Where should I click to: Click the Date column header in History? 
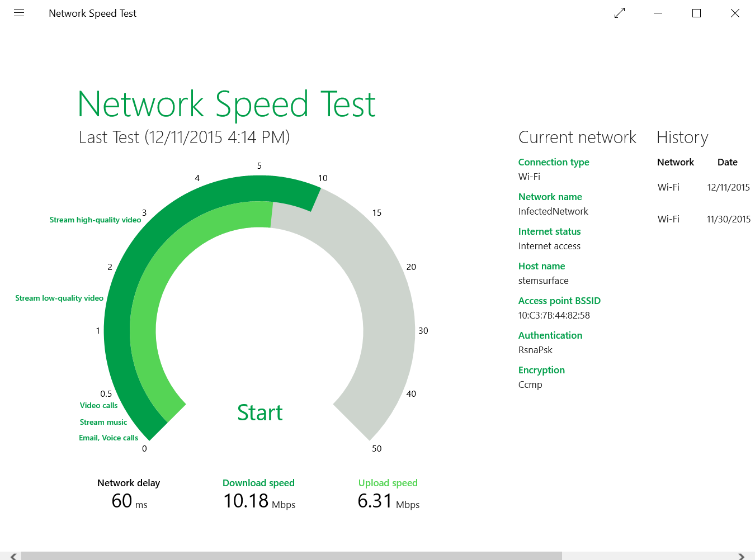727,162
